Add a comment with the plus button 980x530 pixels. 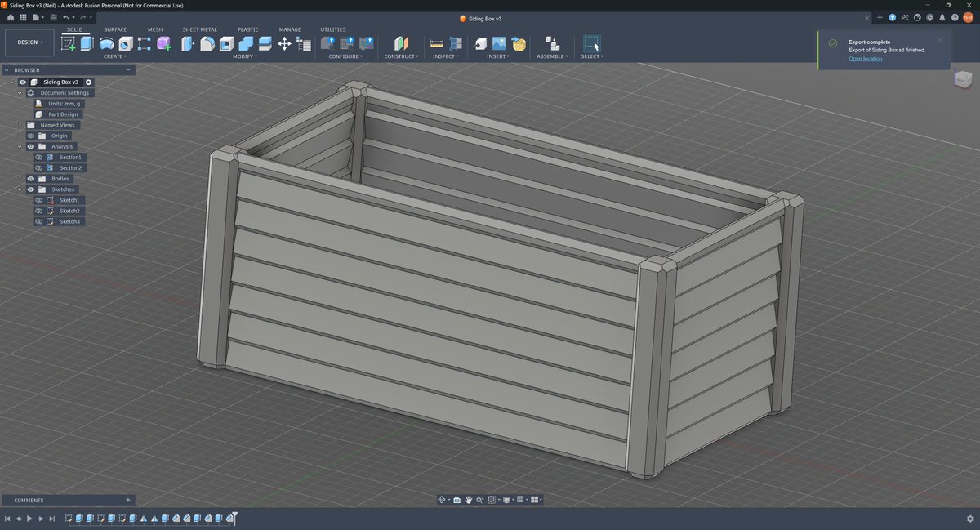[x=128, y=500]
